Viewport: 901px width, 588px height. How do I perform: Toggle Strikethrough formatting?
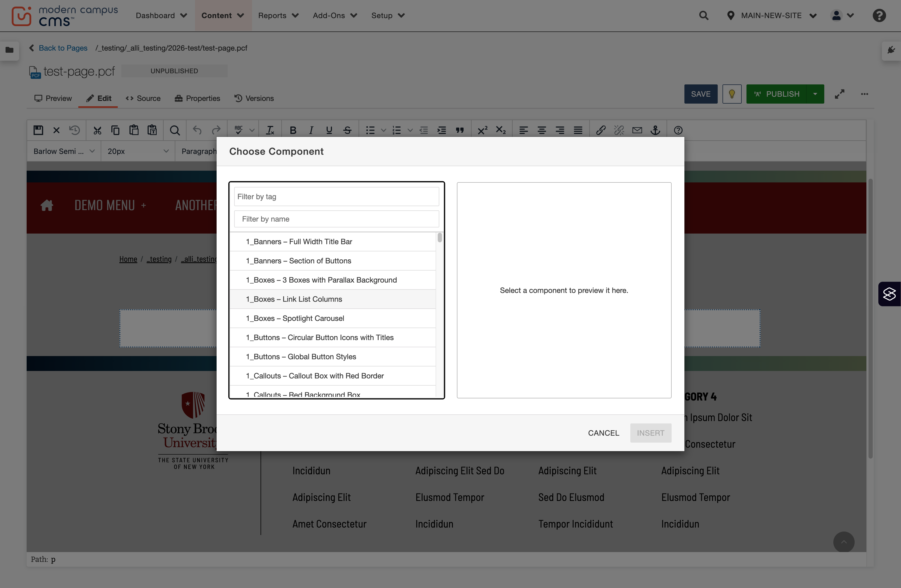coord(347,130)
